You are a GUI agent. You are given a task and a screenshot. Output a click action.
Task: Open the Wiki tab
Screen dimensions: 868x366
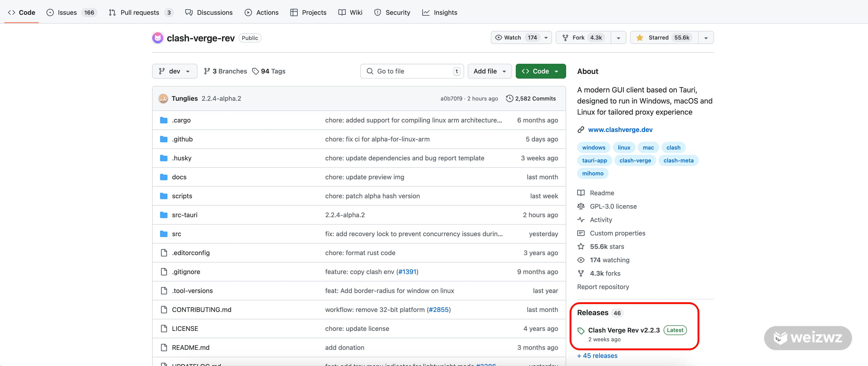(x=350, y=12)
